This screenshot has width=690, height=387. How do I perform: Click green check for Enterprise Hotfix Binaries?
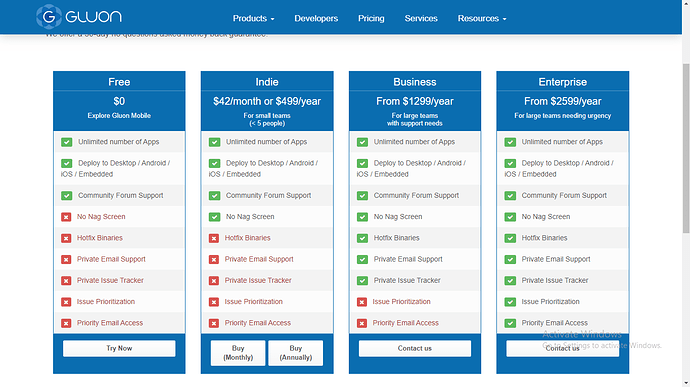click(510, 238)
